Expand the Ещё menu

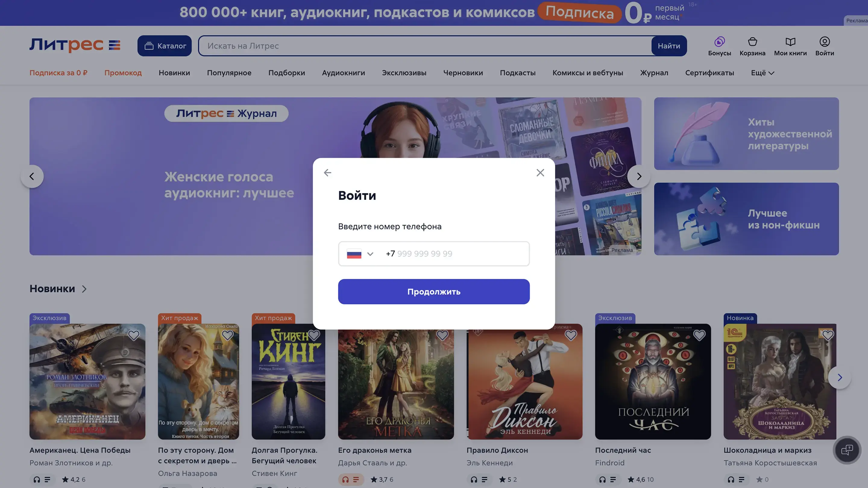pos(762,73)
